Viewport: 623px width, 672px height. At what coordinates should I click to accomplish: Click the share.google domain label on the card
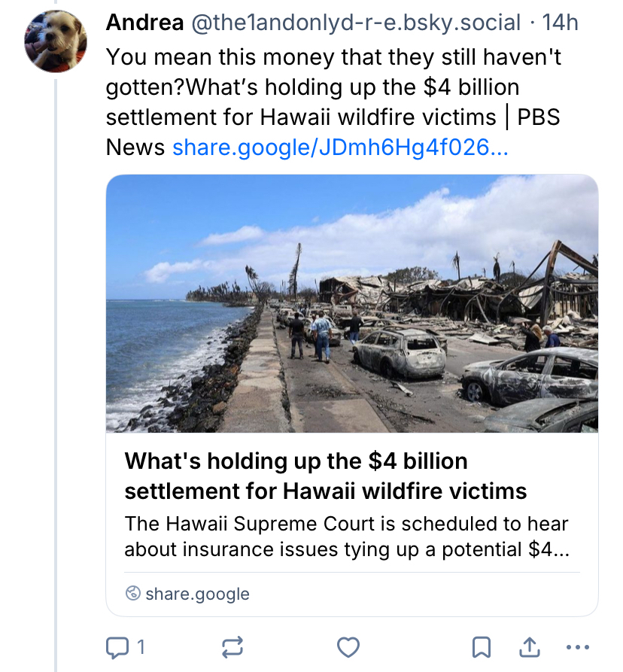(197, 594)
